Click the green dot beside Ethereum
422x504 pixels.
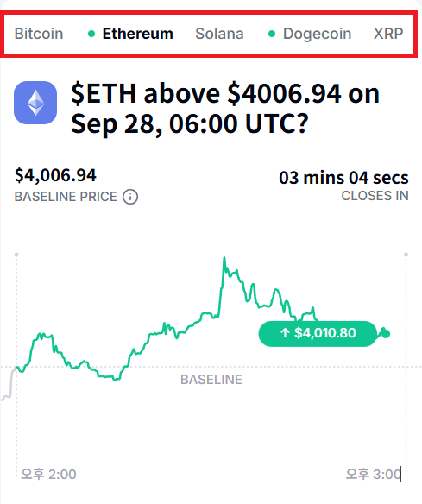point(91,34)
